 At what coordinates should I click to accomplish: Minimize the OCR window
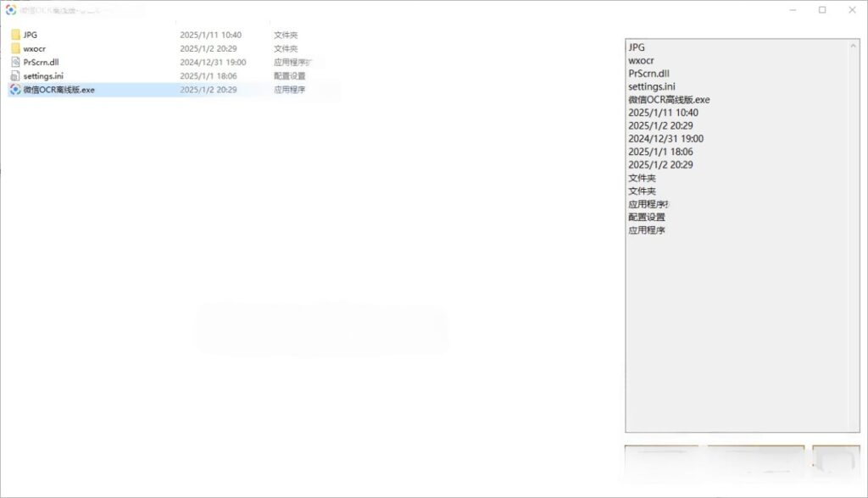point(793,10)
